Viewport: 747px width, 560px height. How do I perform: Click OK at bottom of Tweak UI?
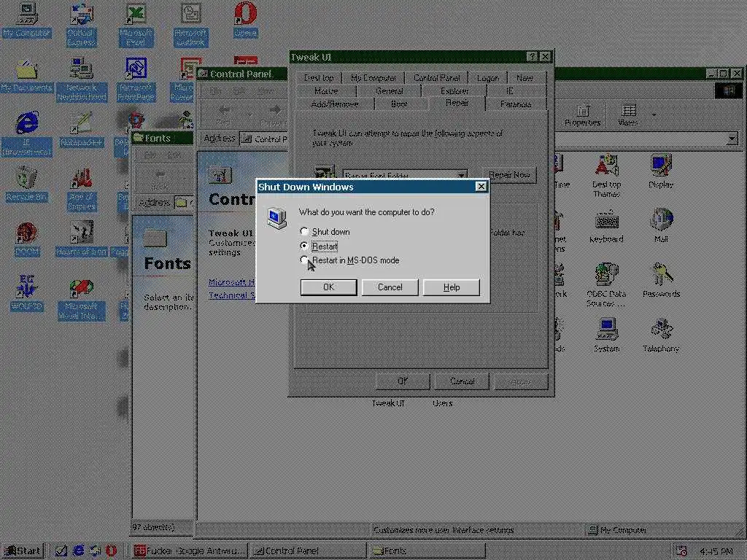point(403,381)
